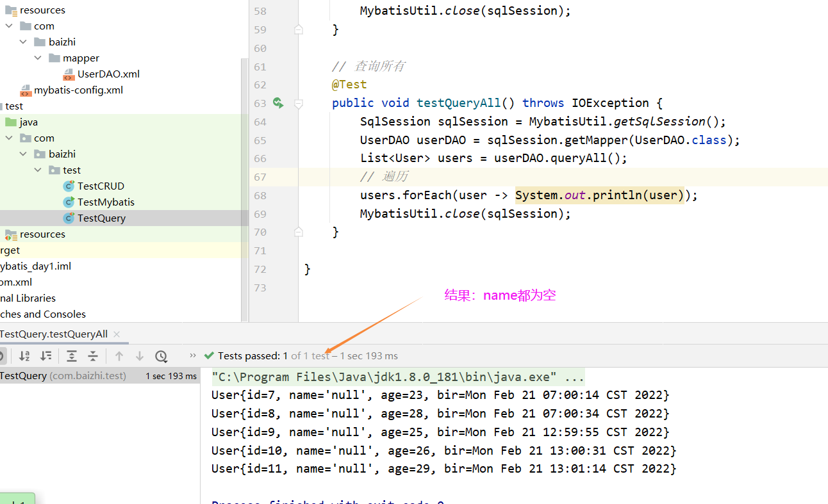Collapse all test results
828x504 pixels.
pos(93,356)
